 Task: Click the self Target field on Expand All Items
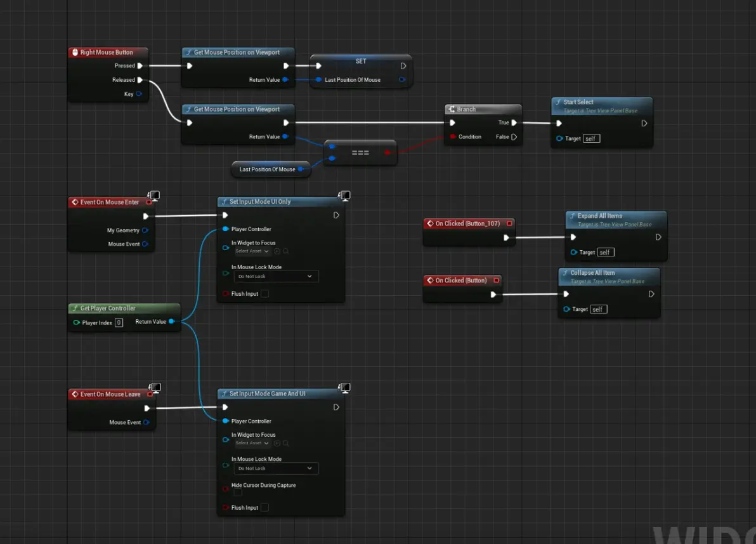[606, 253]
